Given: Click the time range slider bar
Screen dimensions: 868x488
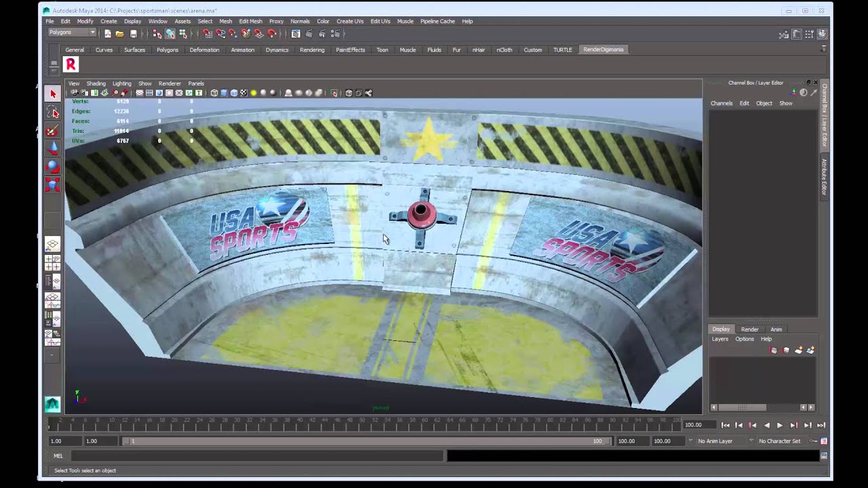Looking at the screenshot, I should tap(366, 441).
